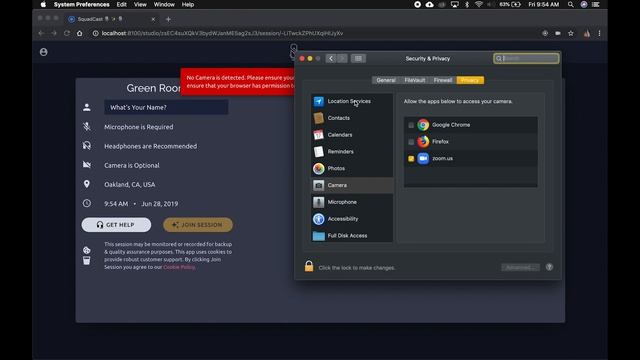Open the Apple menu
Image resolution: width=640 pixels, height=360 pixels.
click(x=43, y=4)
